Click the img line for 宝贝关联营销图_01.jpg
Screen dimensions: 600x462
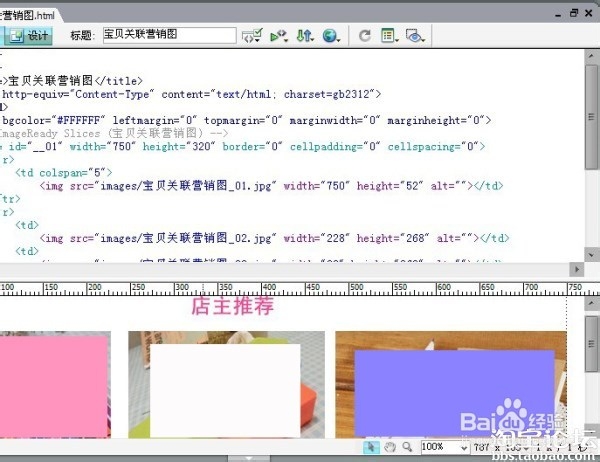(271, 186)
